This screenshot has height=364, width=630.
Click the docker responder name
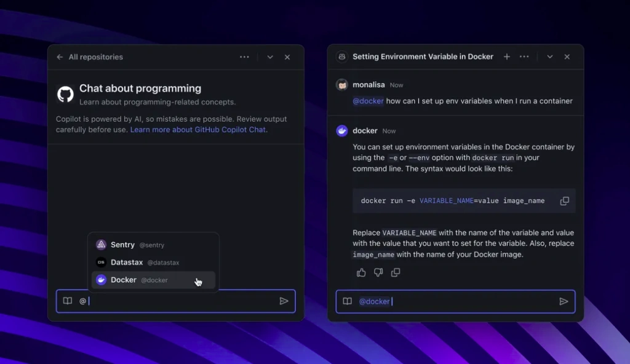click(365, 130)
